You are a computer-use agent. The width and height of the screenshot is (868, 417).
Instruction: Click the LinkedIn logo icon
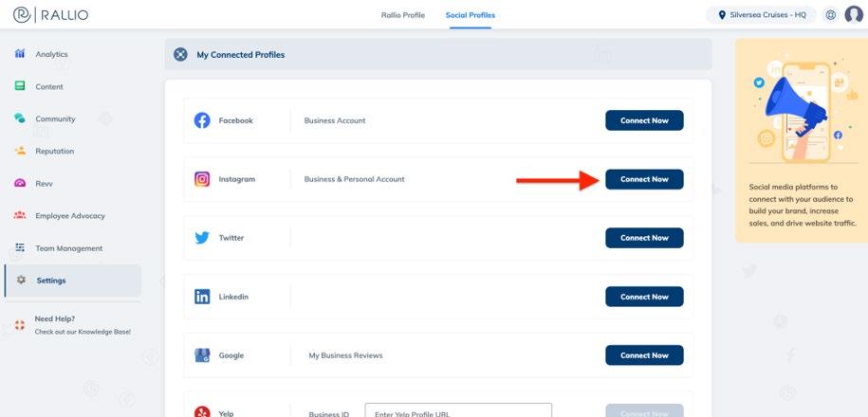click(202, 297)
